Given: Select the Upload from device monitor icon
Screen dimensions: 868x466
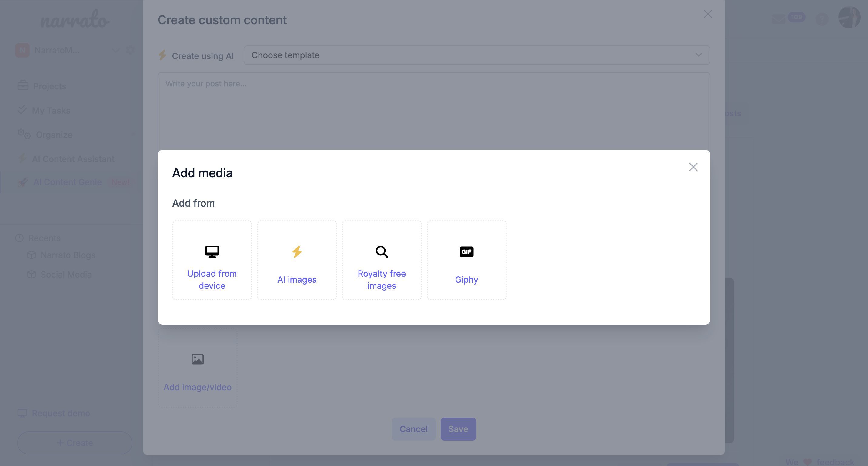Looking at the screenshot, I should [212, 252].
